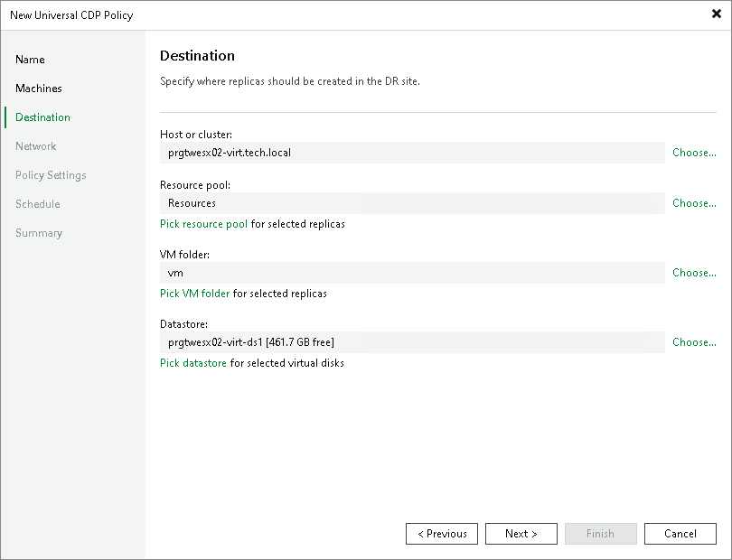Proceed using the Next button
This screenshot has width=732, height=560.
point(521,533)
